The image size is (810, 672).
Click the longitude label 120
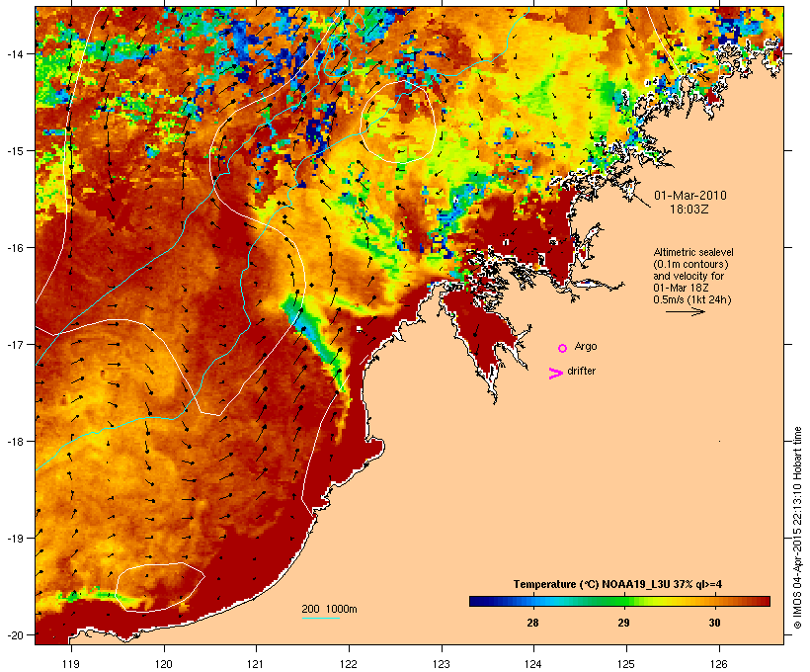click(x=164, y=664)
